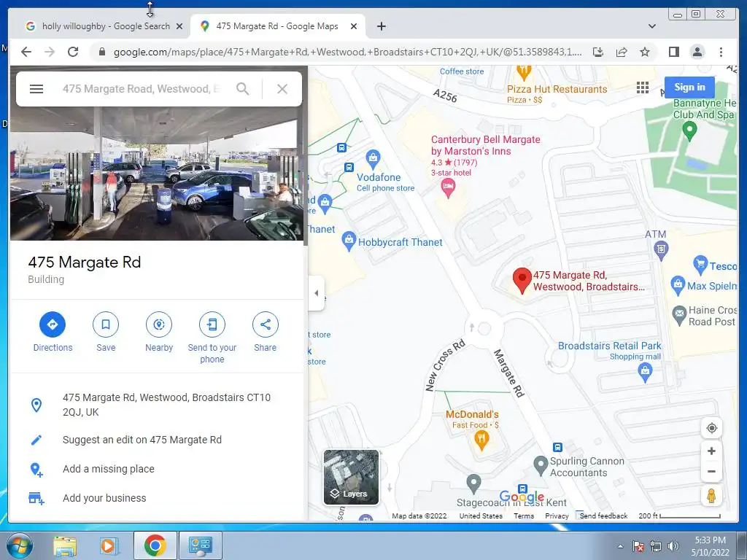Open the Layers satellite thumbnail
747x560 pixels.
pos(351,477)
